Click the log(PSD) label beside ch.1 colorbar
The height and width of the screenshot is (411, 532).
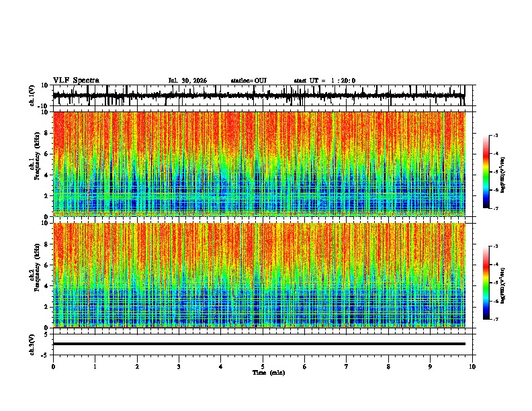point(503,175)
